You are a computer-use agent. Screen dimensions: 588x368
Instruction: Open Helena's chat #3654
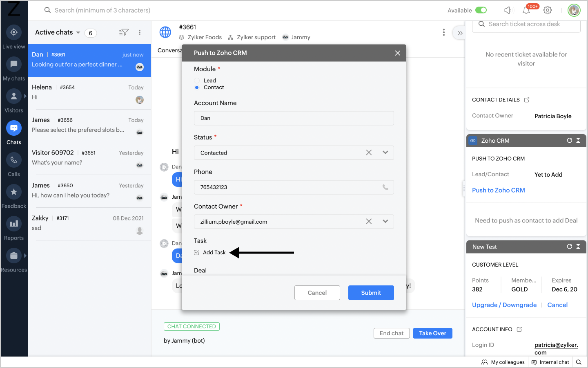click(89, 93)
